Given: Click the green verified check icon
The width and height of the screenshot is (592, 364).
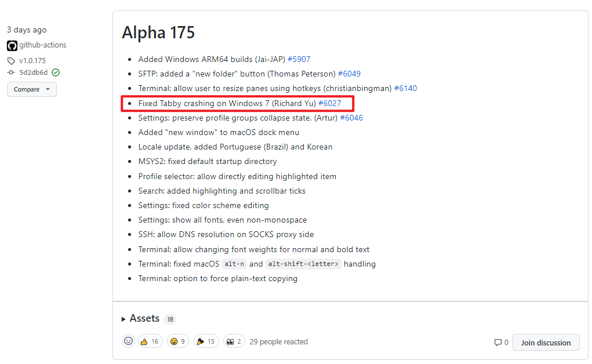Looking at the screenshot, I should click(x=56, y=72).
